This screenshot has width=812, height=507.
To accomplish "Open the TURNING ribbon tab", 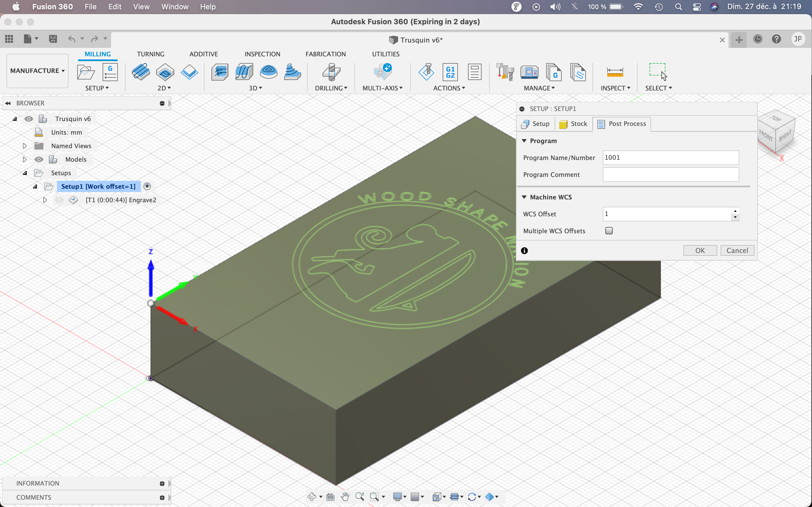I will 150,54.
